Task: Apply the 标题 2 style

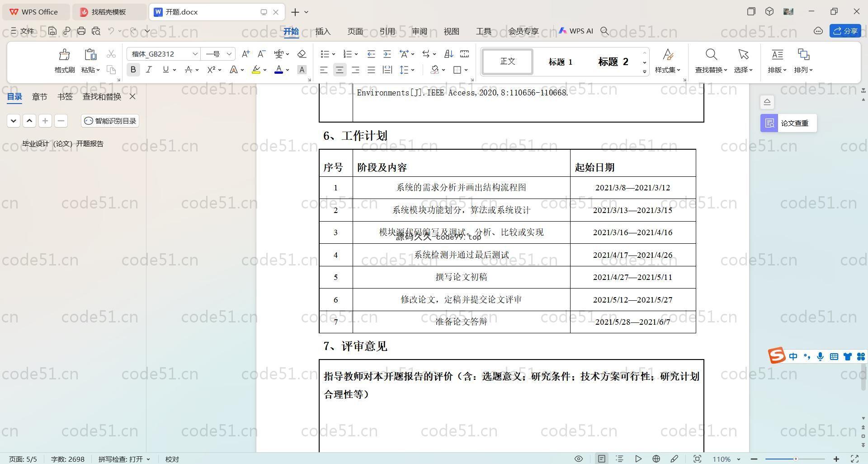Action: coord(613,62)
